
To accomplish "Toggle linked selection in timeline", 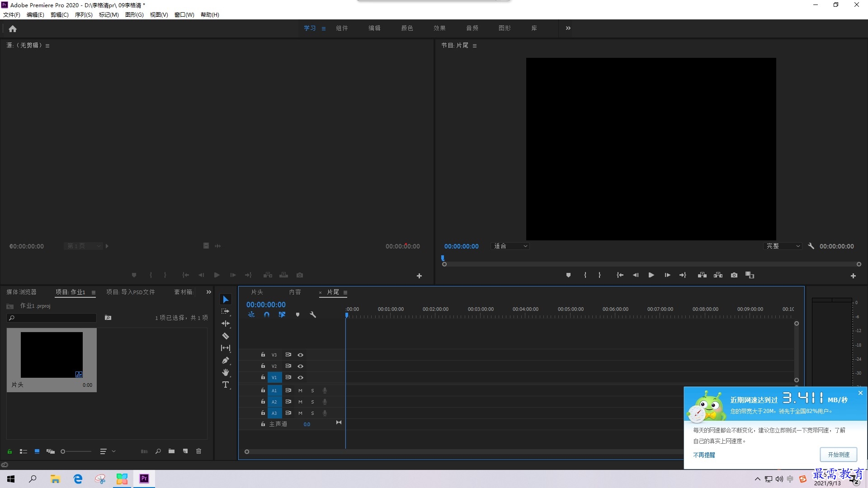I will 282,314.
